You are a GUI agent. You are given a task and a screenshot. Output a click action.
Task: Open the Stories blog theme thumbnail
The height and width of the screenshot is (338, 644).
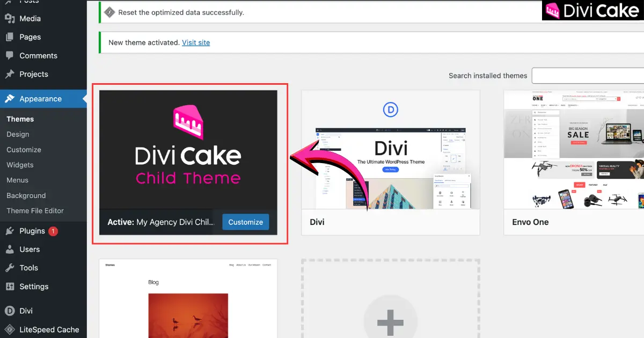point(188,298)
